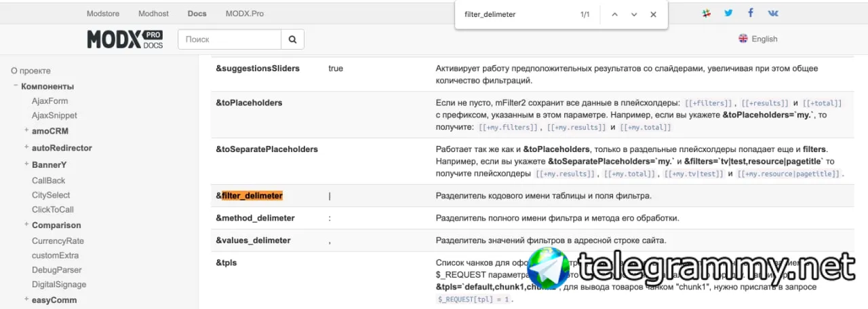Click the search magnifier button
Viewport: 868px width, 309px height.
292,39
